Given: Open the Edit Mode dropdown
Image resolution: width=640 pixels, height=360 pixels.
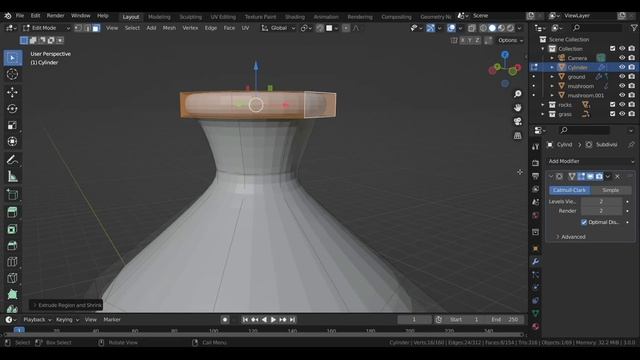Looking at the screenshot, I should [46, 28].
